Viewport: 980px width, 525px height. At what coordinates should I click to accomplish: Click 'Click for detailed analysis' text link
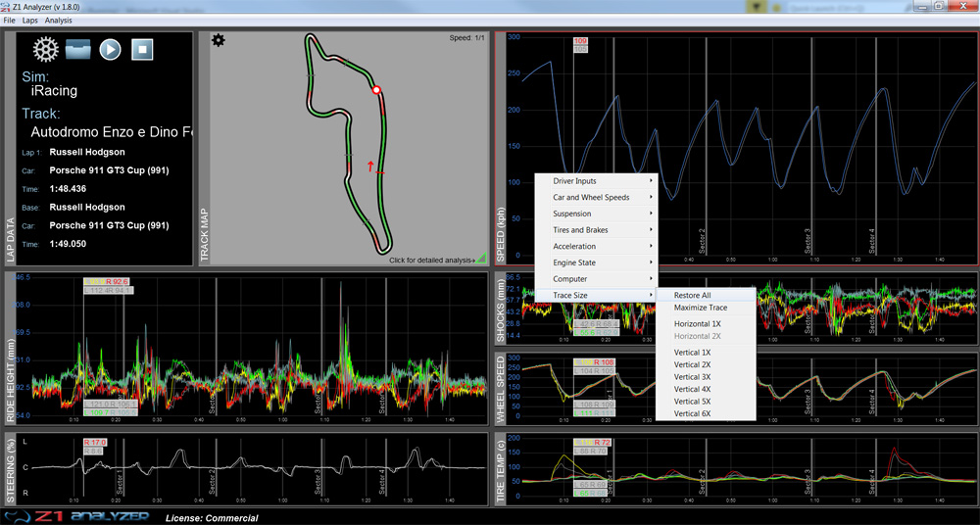tap(431, 260)
